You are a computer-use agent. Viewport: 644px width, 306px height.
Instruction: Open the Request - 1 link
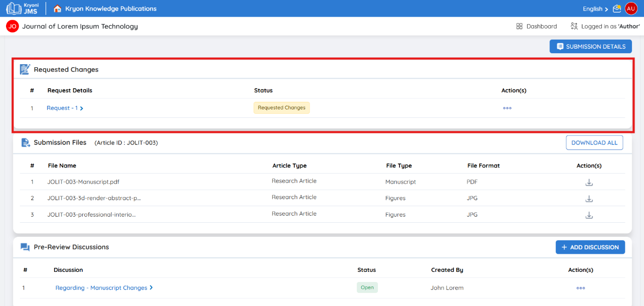coord(62,108)
